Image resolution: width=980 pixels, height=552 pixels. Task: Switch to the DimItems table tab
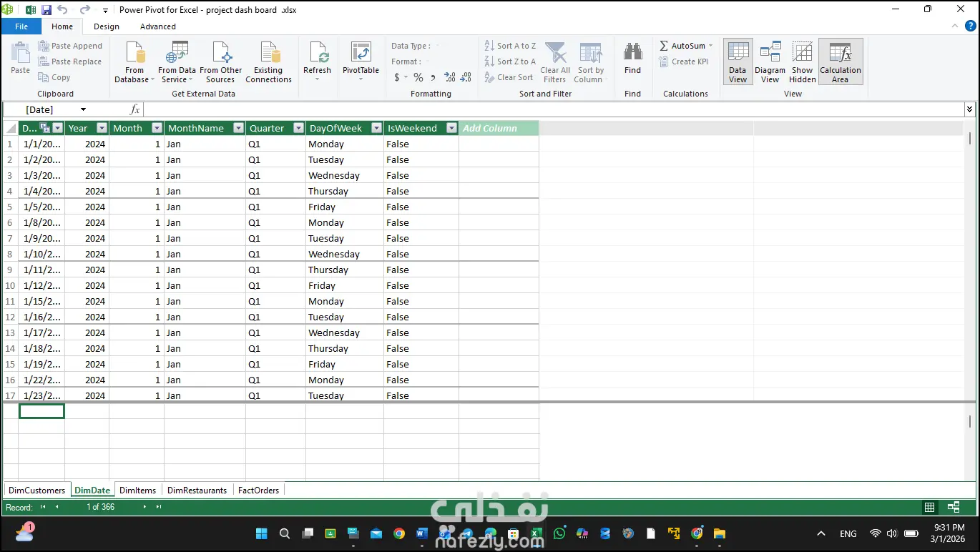[137, 490]
